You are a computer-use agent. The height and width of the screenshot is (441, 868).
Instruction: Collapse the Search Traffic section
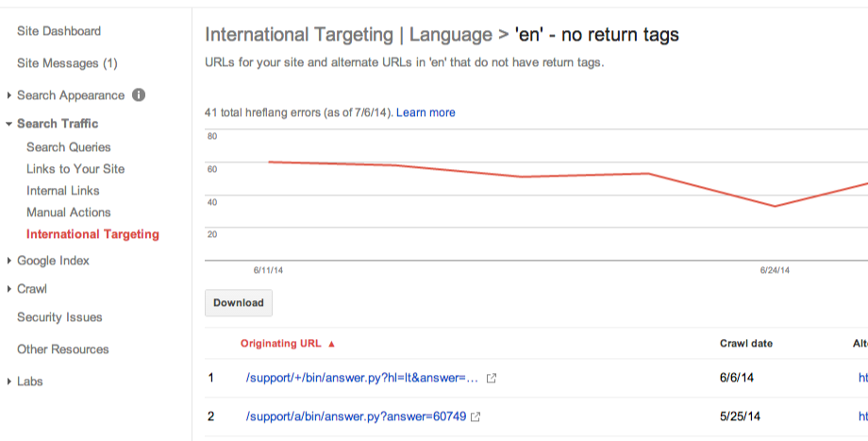[9, 124]
